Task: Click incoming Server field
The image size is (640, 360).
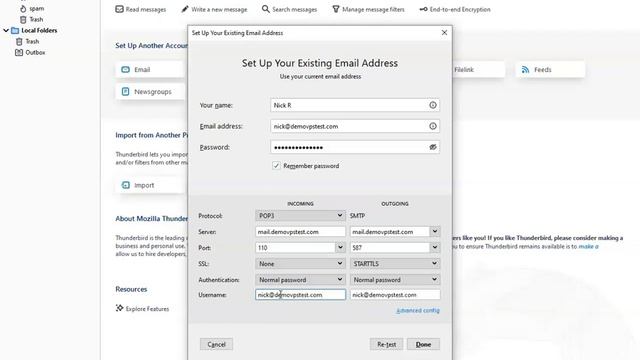Action: click(x=300, y=231)
